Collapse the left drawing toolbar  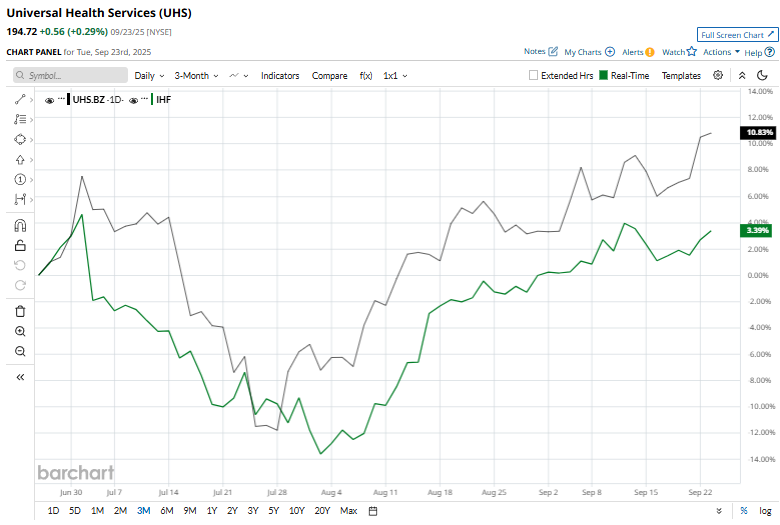20,377
